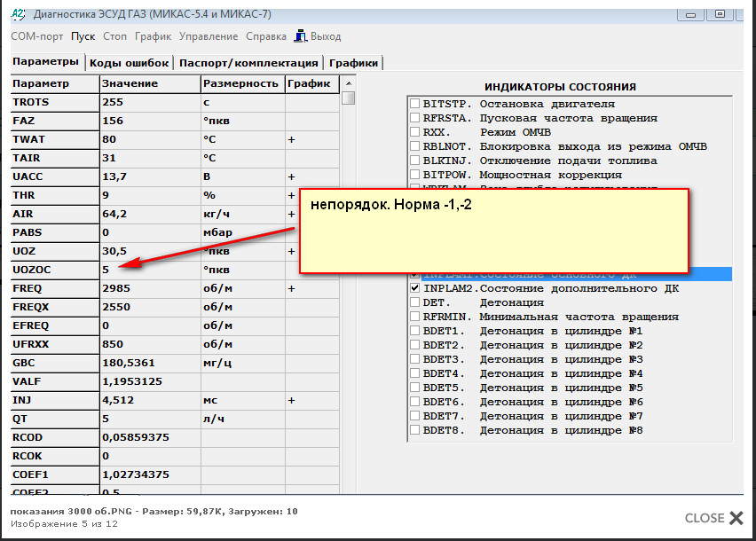The image size is (756, 541).
Task: Click the parameter table's scroll-up arrow
Action: tap(348, 83)
